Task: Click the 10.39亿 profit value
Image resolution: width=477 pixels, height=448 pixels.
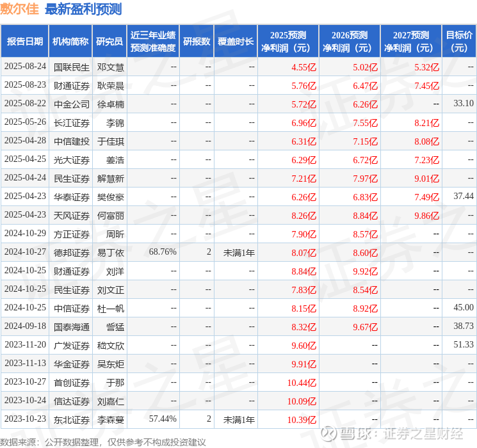Action: [302, 420]
